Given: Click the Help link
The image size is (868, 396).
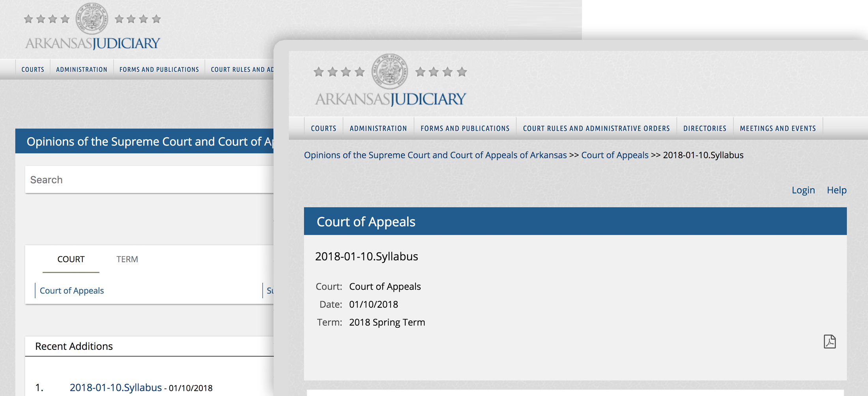Looking at the screenshot, I should coord(836,190).
